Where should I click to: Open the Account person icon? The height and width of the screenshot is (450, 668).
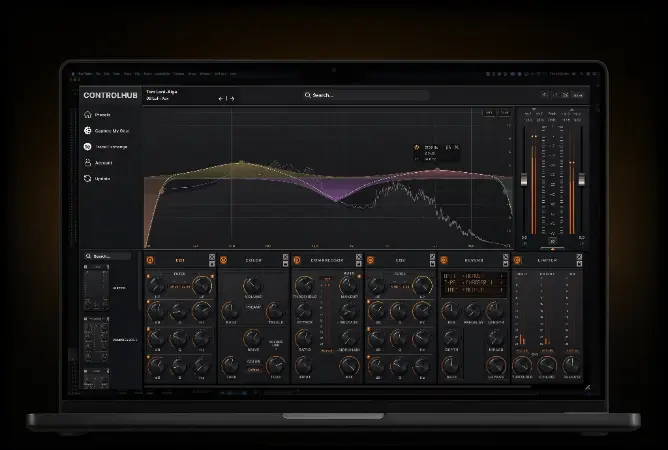88,162
